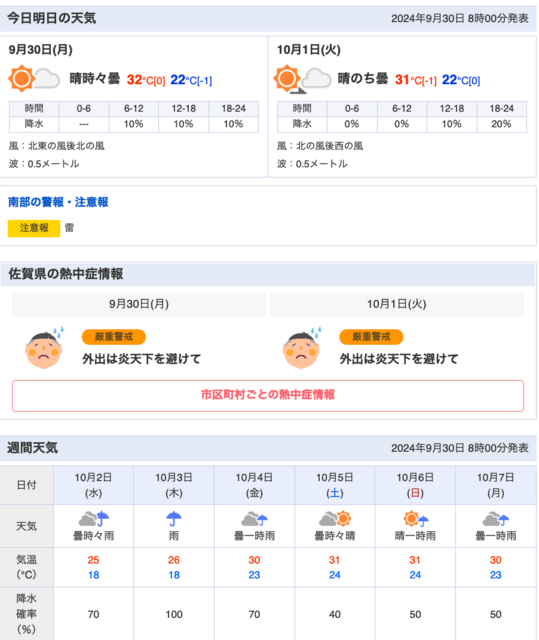Click the cloud-and-umbrella icon for 10月2日
539x640 pixels.
coord(93,519)
